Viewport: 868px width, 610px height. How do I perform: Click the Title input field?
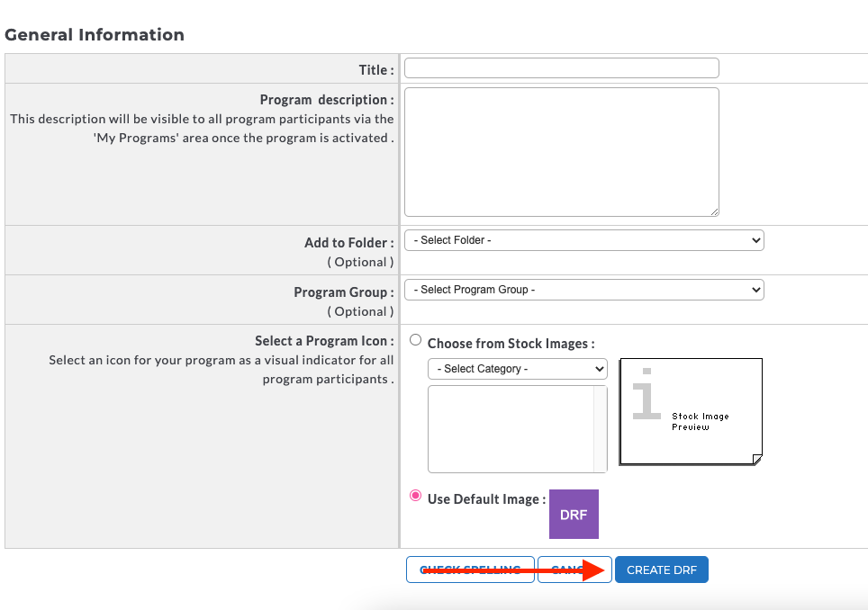tap(561, 68)
